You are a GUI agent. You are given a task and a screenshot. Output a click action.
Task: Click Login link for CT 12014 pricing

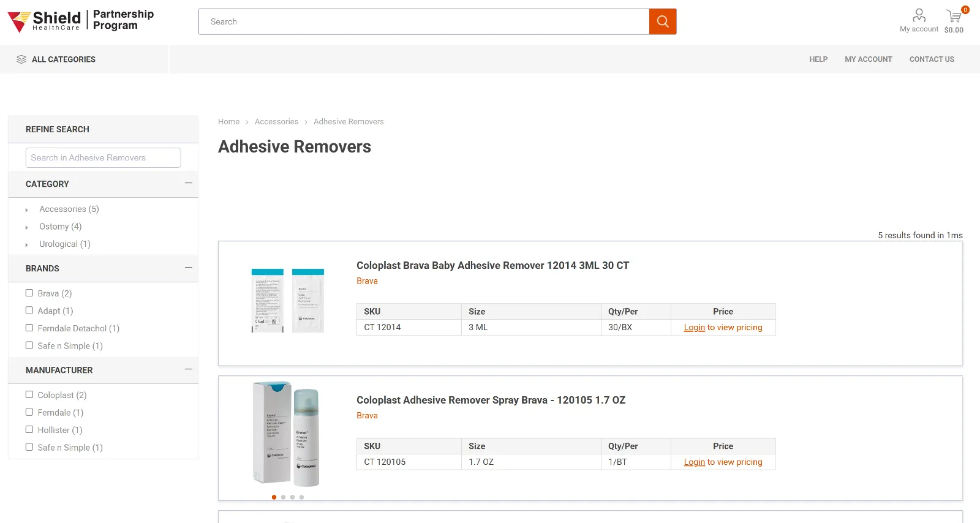point(694,328)
